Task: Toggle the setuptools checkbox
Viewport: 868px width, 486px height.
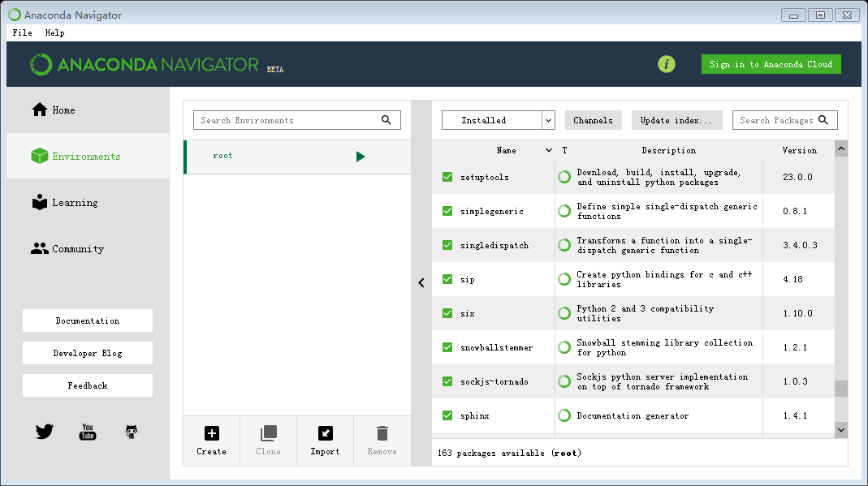Action: [447, 177]
